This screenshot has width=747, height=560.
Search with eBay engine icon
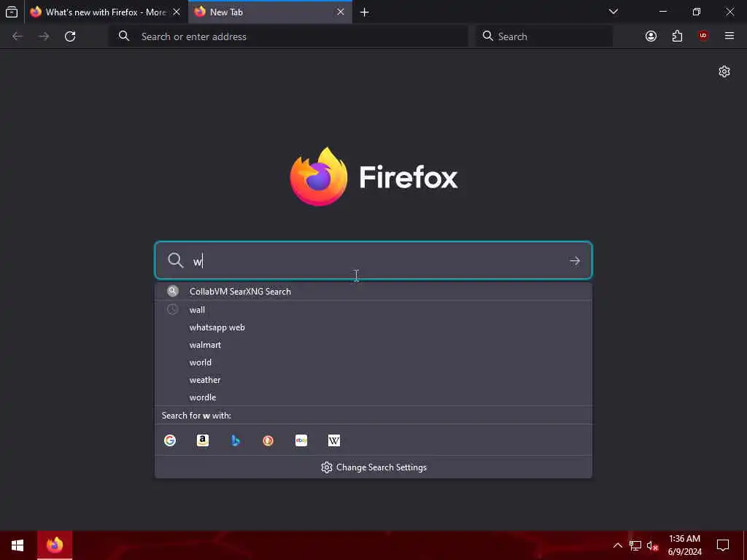[301, 440]
